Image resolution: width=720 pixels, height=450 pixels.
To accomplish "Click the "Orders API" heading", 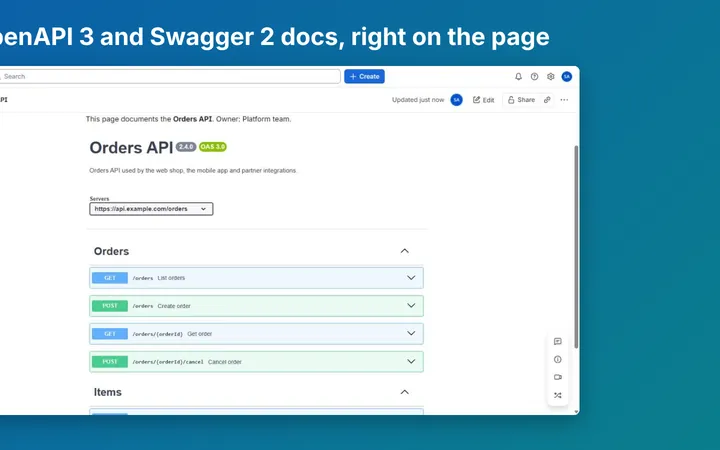I will click(x=131, y=148).
